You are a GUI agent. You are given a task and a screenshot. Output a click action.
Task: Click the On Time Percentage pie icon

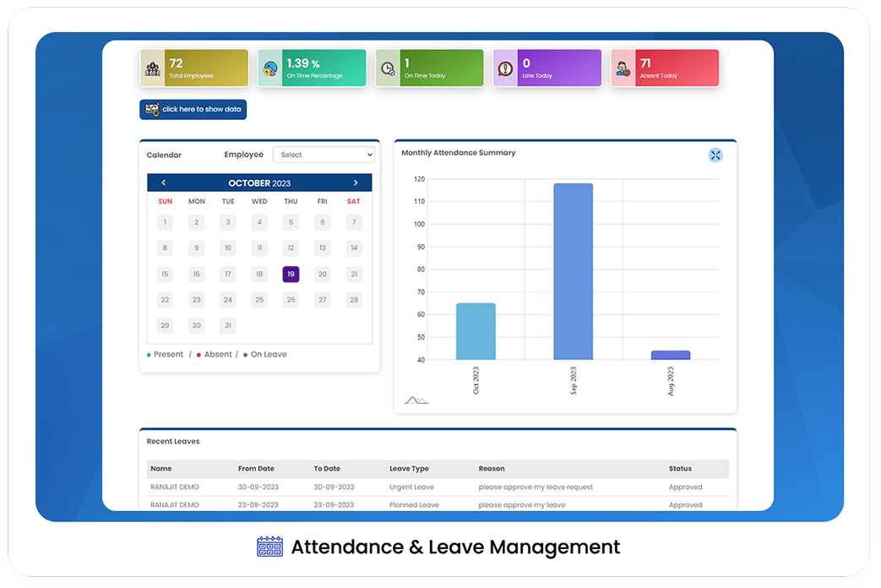pyautogui.click(x=270, y=69)
